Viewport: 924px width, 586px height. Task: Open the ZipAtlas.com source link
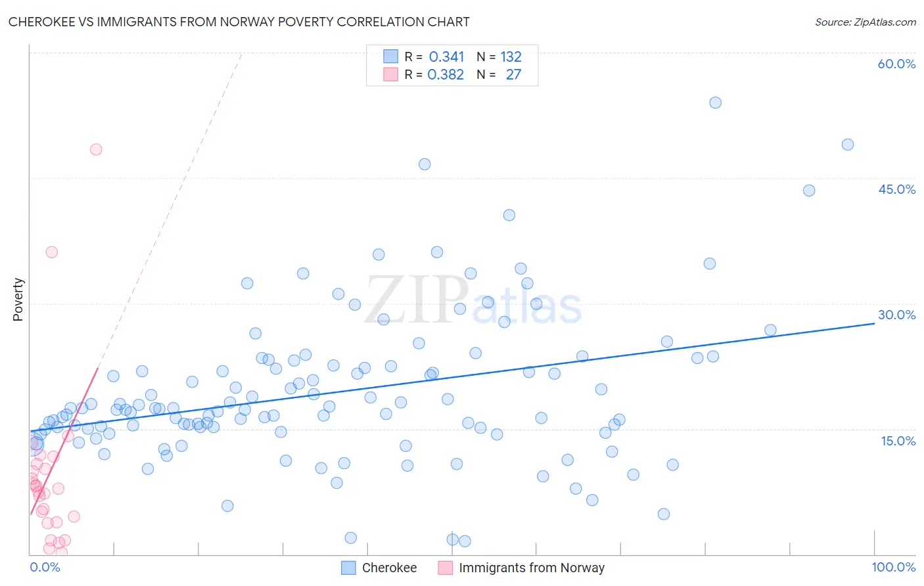(x=866, y=22)
